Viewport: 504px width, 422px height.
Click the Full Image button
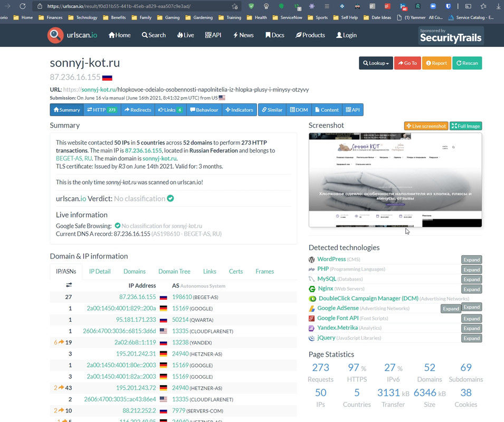click(x=465, y=126)
